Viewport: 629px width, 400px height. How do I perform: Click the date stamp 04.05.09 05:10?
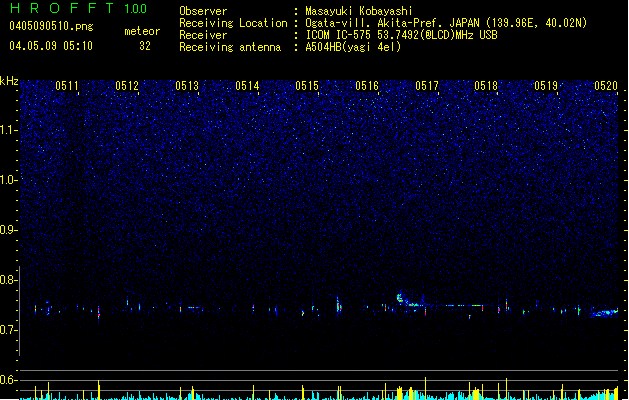[x=51, y=46]
